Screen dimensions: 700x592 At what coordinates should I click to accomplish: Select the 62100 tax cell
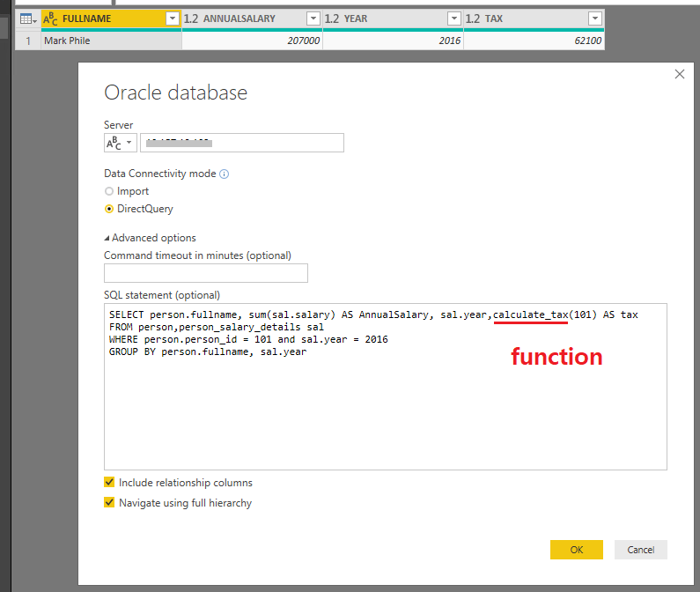click(534, 41)
